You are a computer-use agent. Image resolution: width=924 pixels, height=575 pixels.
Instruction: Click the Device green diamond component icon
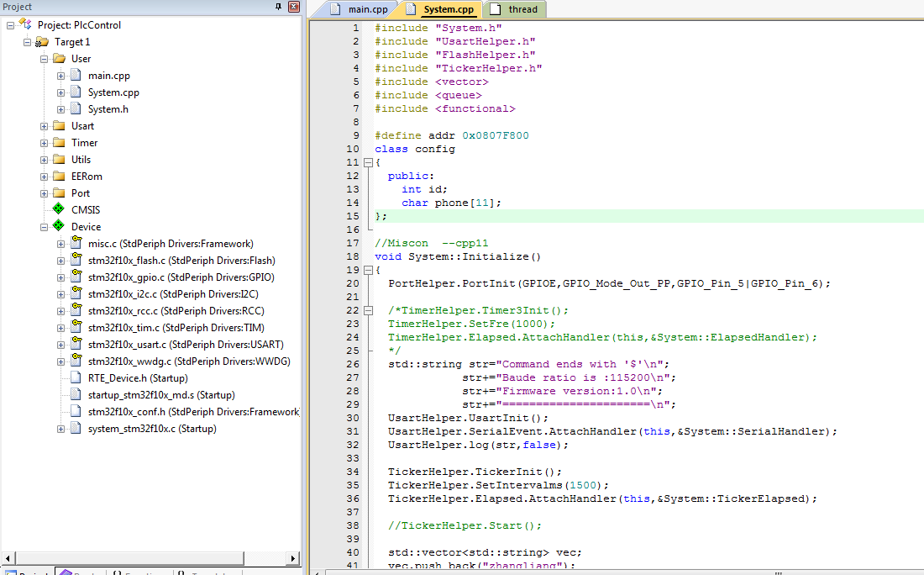point(58,226)
